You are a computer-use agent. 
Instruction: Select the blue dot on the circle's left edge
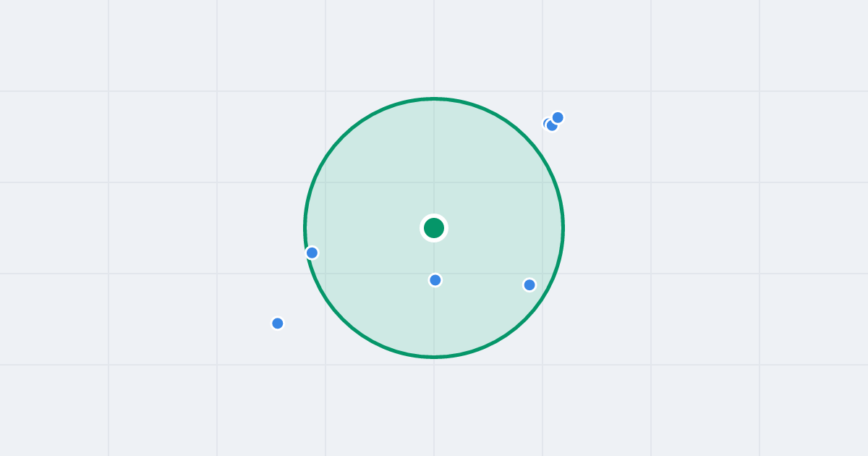[312, 253]
